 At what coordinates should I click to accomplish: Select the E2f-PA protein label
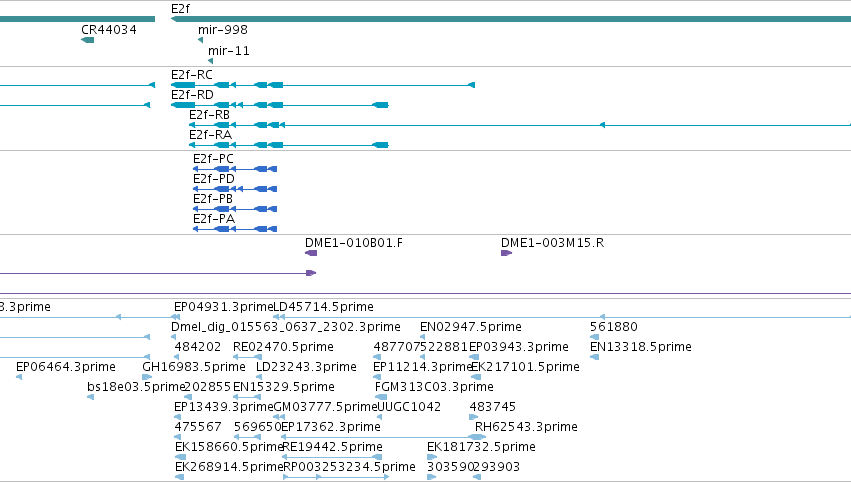click(214, 219)
